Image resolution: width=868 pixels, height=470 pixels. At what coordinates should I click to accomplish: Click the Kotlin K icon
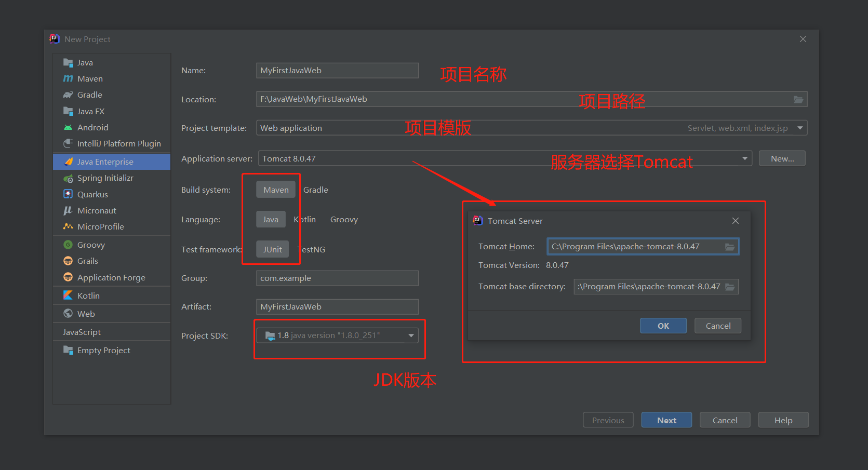point(68,295)
